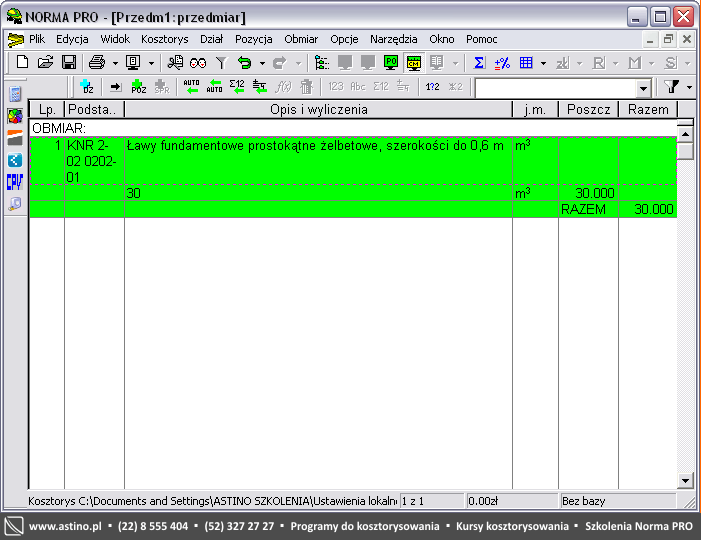The width and height of the screenshot is (701, 540).
Task: Switch to the green PO monitor view
Action: [x=391, y=63]
